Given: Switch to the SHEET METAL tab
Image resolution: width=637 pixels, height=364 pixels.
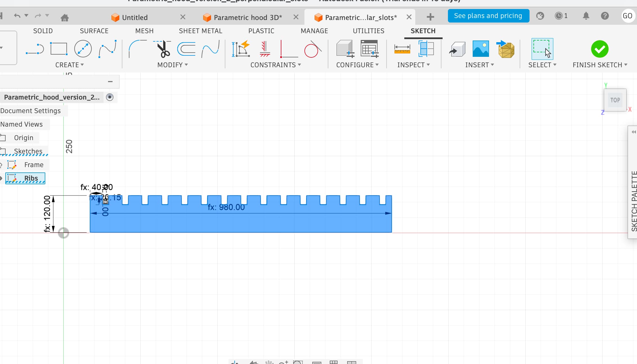Looking at the screenshot, I should coord(200,31).
